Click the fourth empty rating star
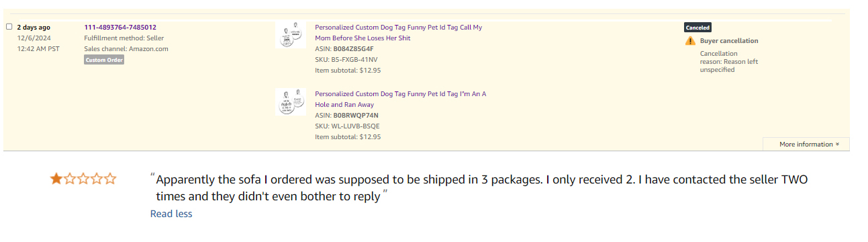The image size is (868, 242). [x=97, y=179]
